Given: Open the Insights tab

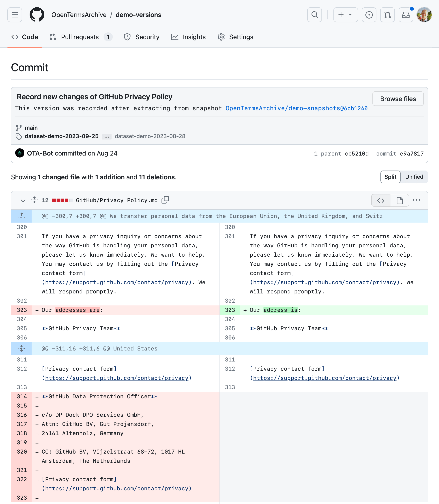Looking at the screenshot, I should 188,37.
